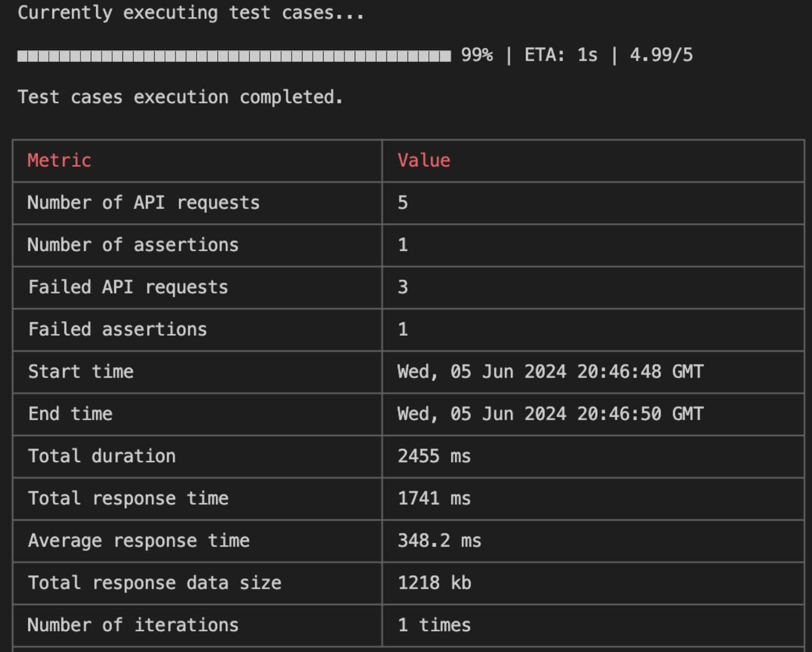Select the 'Number of assertions' label
This screenshot has height=652, width=812.
133,245
